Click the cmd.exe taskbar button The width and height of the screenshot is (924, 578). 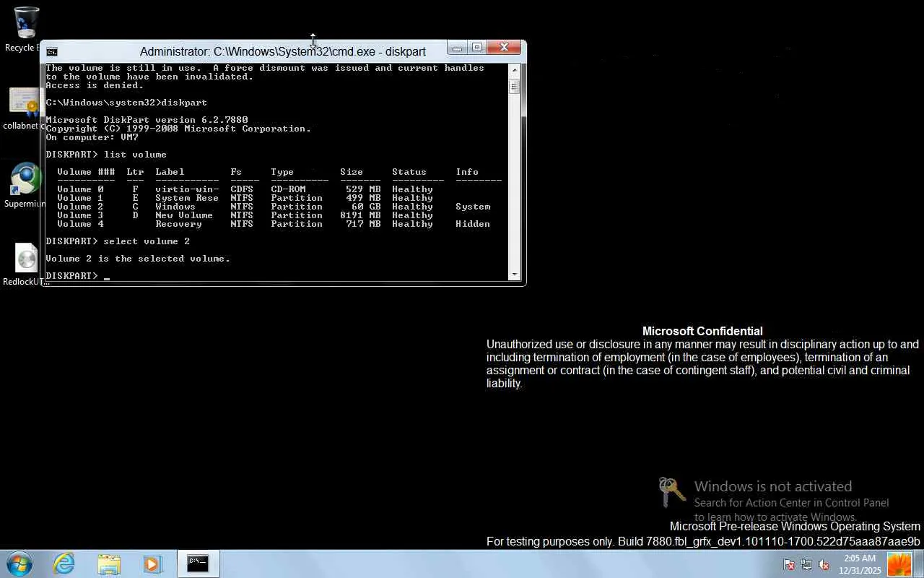click(x=198, y=564)
